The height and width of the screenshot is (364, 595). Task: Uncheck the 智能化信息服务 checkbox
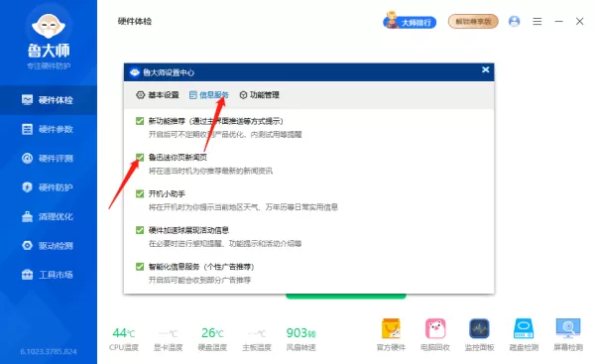point(140,267)
